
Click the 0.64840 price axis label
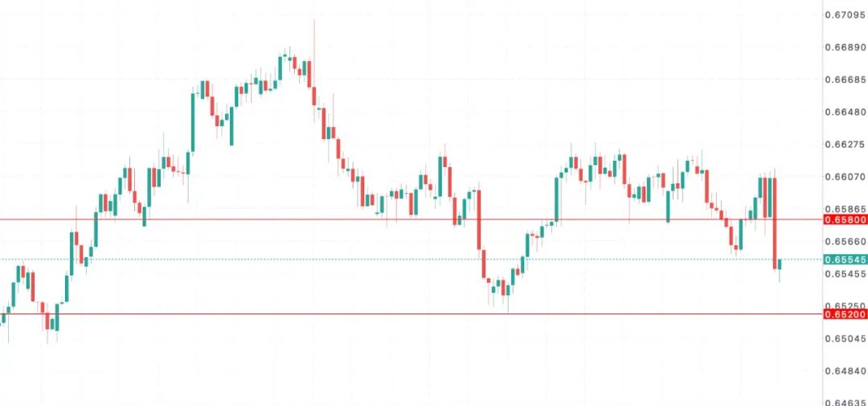845,371
